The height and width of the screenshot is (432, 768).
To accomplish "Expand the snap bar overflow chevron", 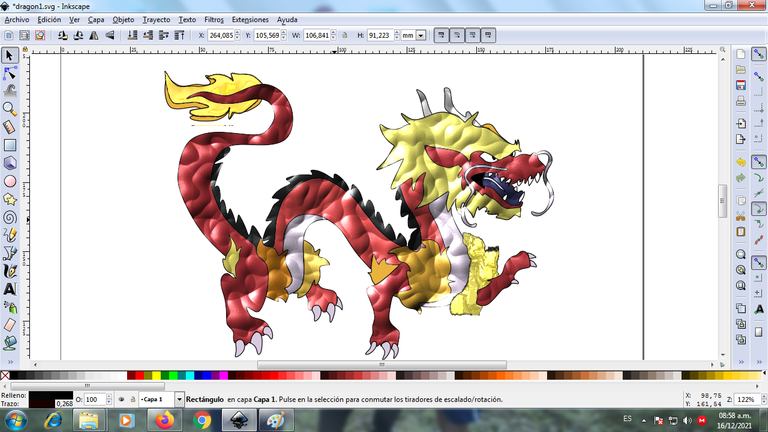I will pyautogui.click(x=759, y=362).
